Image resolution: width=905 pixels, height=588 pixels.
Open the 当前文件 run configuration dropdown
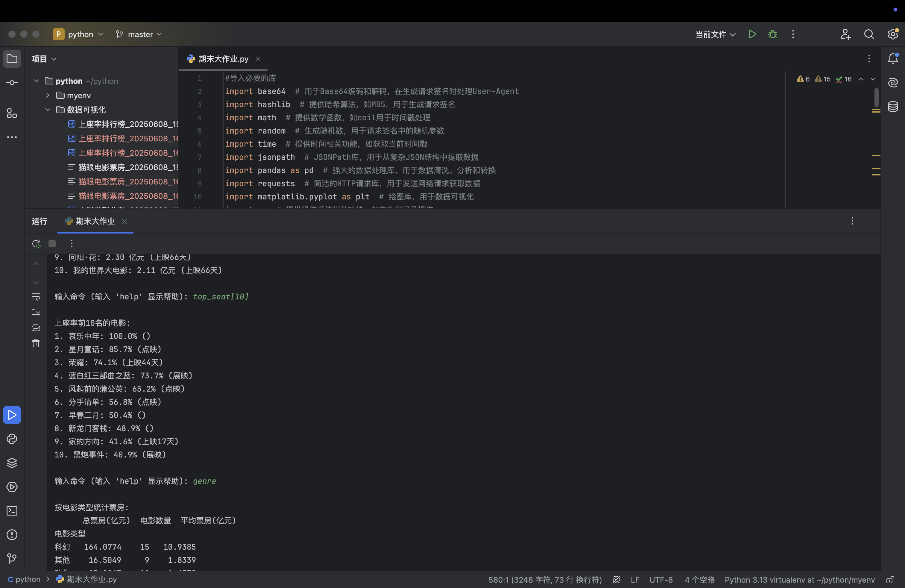(715, 34)
